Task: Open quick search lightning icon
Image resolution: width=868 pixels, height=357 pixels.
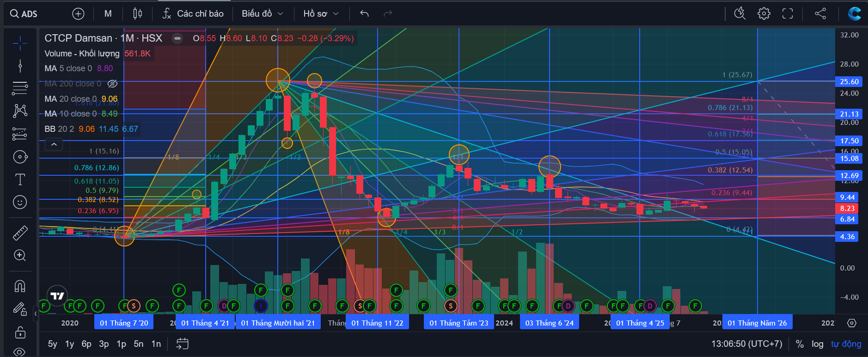Action: click(740, 14)
